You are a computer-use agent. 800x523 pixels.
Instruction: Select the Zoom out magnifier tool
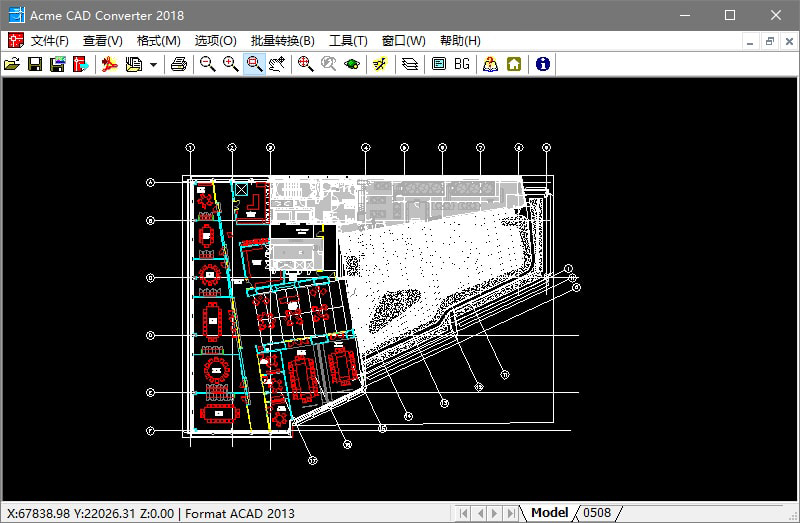207,64
